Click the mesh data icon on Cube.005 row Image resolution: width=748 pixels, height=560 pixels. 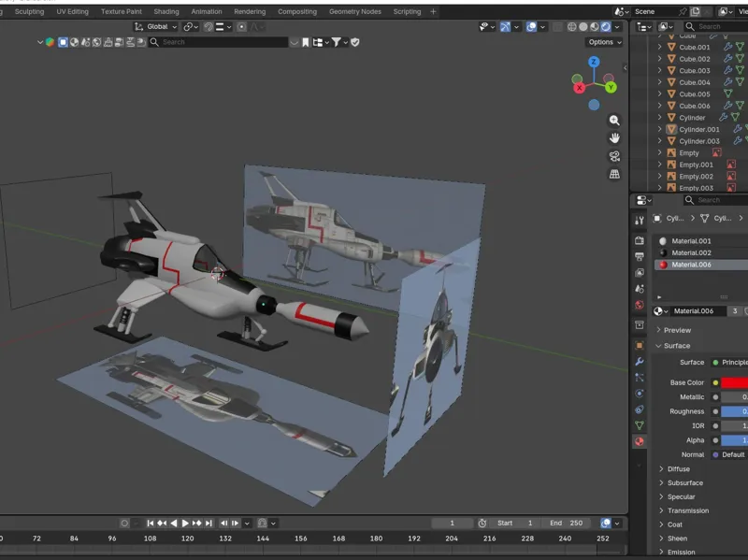click(727, 93)
